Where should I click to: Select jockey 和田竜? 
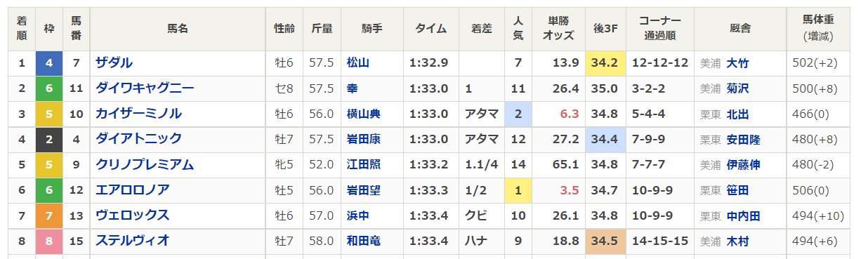pos(363,241)
